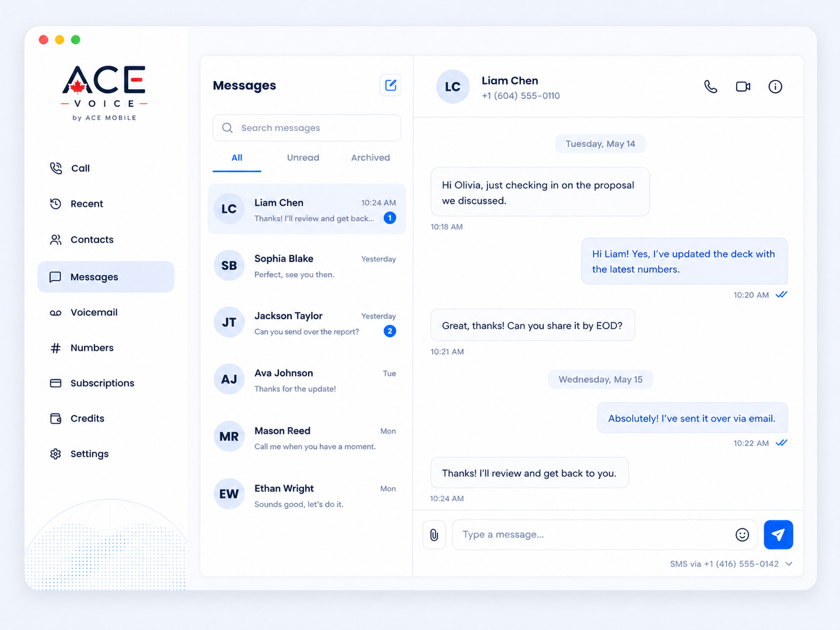This screenshot has width=840, height=630.
Task: Click the 'Thanks! I'll review and get back' bubble
Action: pos(530,473)
